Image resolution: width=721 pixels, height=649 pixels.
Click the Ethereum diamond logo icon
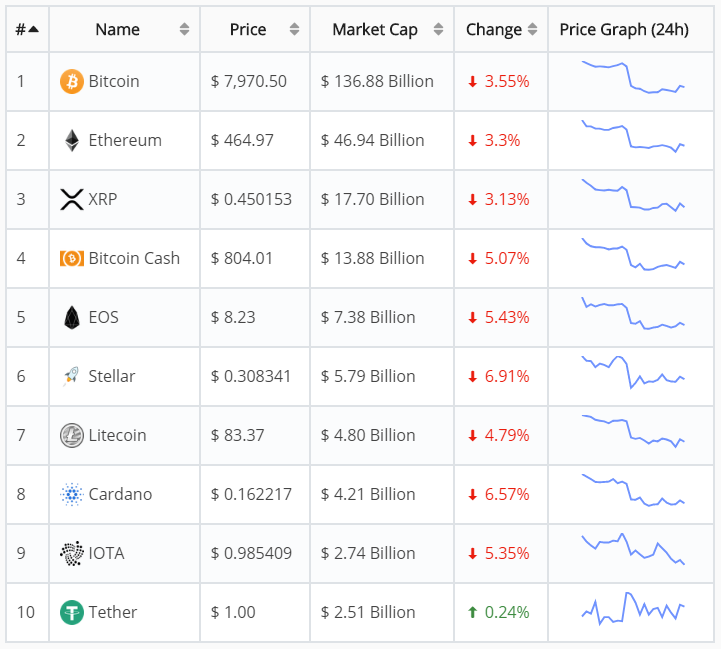[x=72, y=140]
